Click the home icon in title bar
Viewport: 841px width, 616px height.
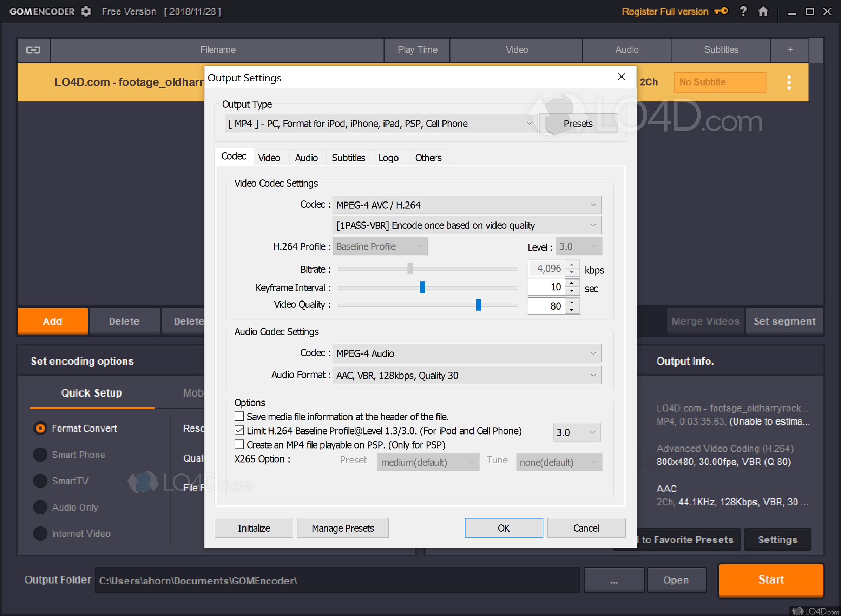(x=763, y=12)
